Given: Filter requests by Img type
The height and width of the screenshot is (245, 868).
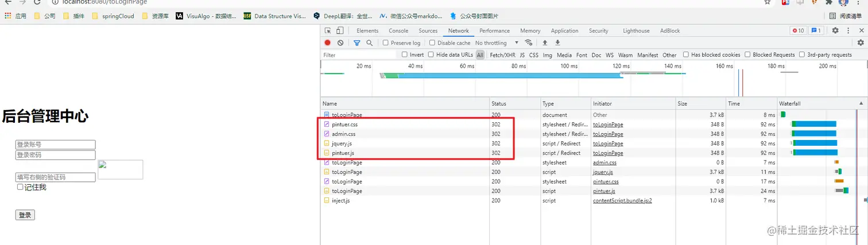Looking at the screenshot, I should click(x=548, y=55).
